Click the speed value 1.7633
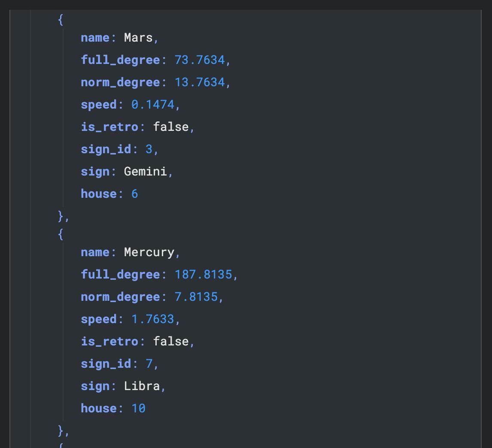 point(152,319)
